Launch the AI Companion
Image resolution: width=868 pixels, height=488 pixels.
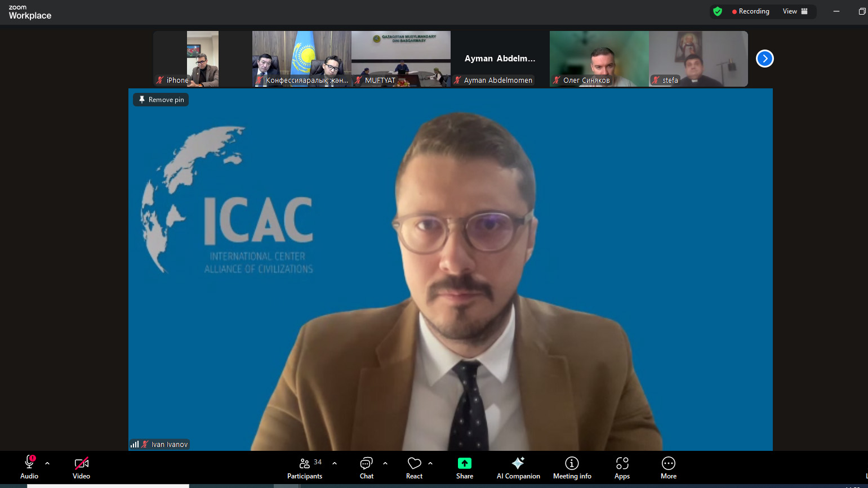(518, 468)
